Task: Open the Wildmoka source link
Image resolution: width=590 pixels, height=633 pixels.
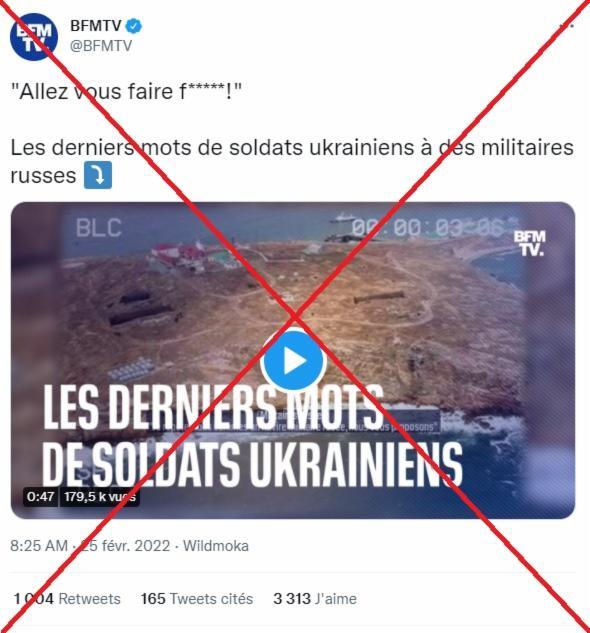Action: pos(216,546)
